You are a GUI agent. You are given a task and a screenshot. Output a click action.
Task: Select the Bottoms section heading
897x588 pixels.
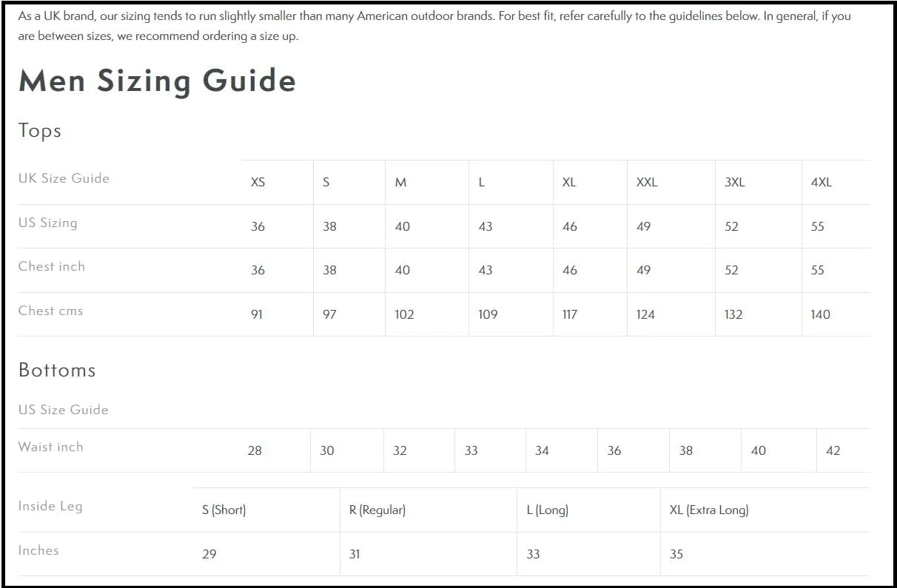click(57, 370)
